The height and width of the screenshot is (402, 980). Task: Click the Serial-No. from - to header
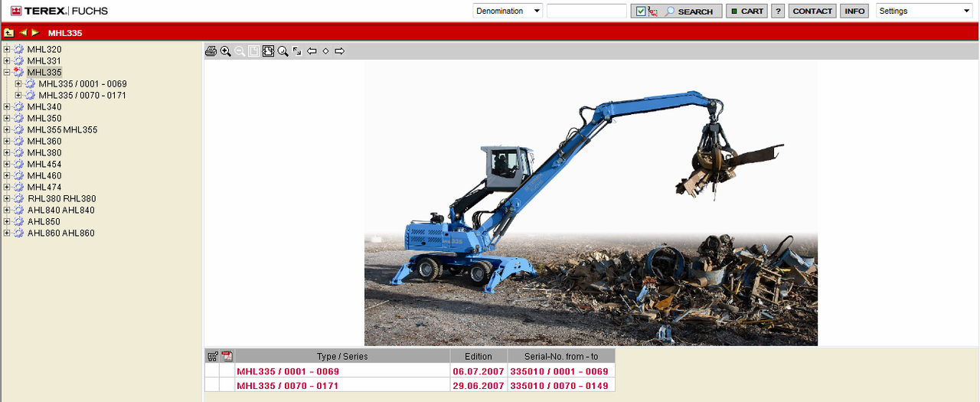561,356
